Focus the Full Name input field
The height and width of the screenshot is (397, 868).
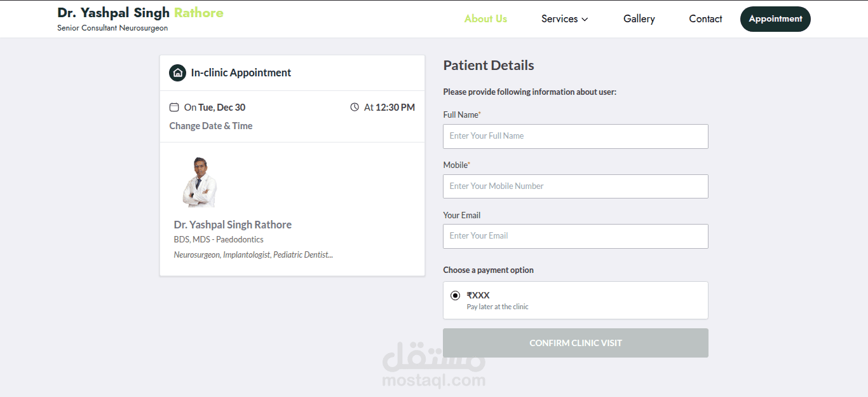pos(575,136)
